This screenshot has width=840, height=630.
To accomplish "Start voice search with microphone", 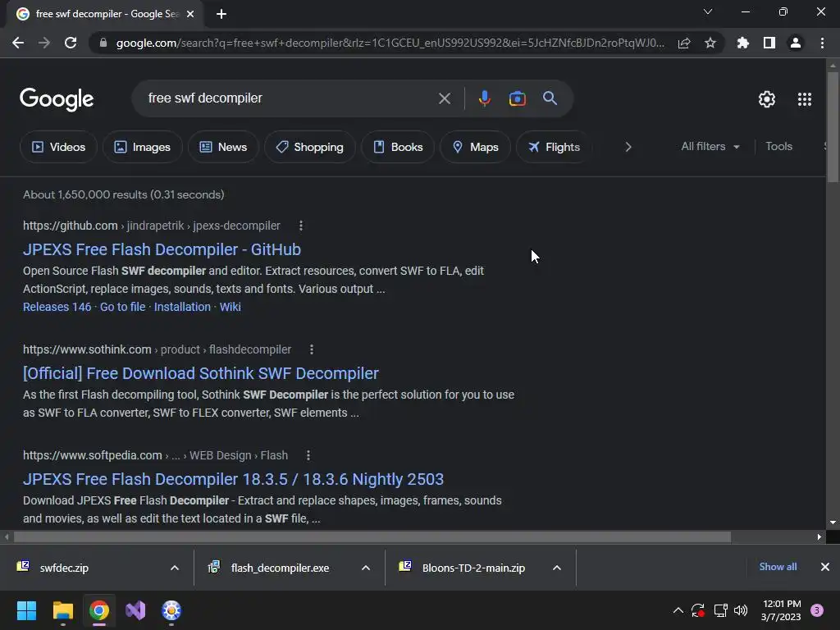I will tap(484, 98).
